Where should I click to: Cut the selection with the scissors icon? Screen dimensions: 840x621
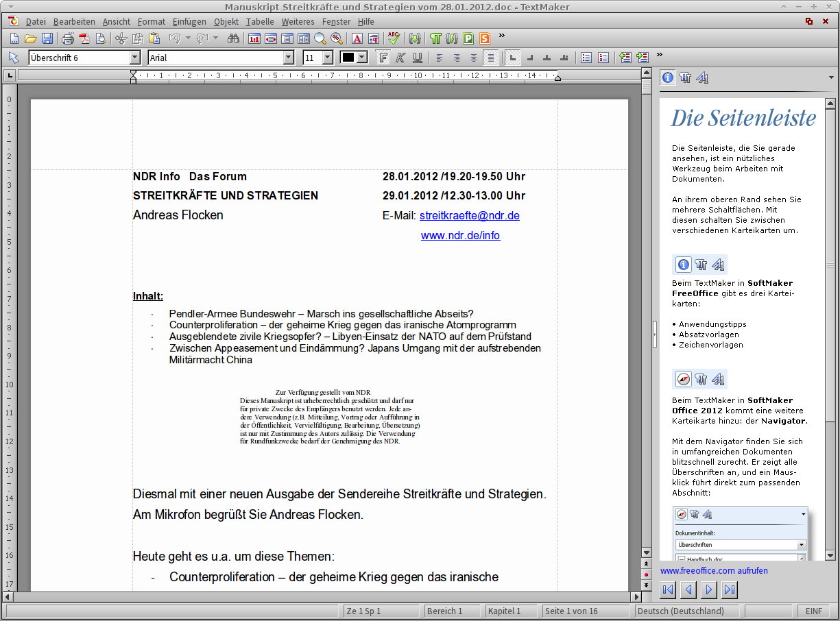click(x=121, y=38)
